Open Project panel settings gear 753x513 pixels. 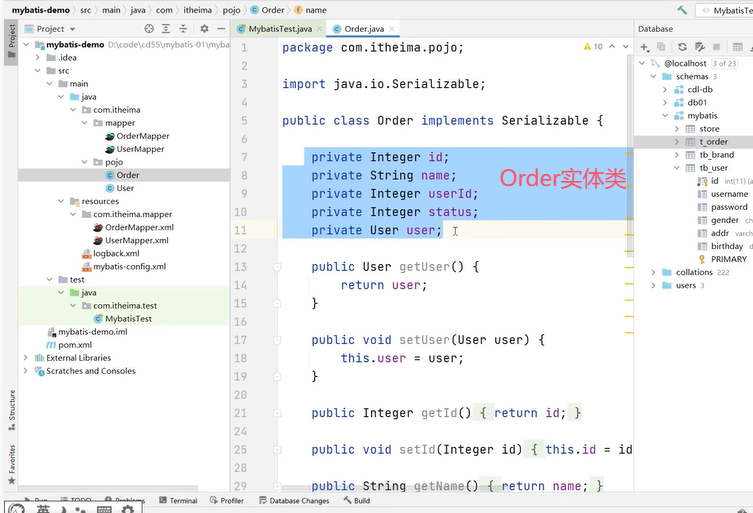click(204, 29)
